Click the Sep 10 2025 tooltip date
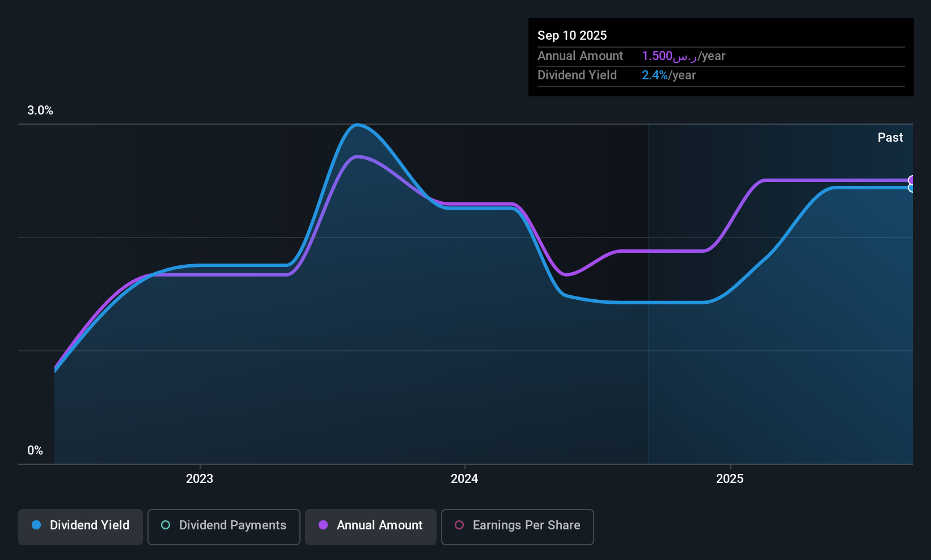 pyautogui.click(x=572, y=35)
